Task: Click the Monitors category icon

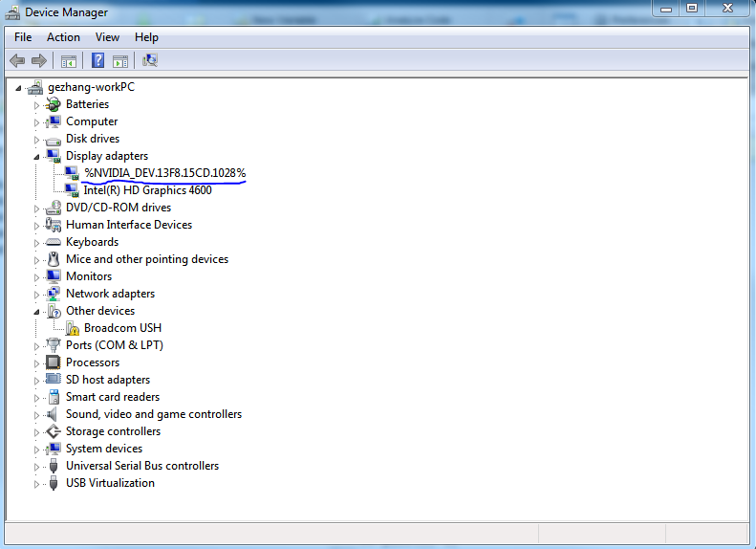Action: tap(53, 276)
